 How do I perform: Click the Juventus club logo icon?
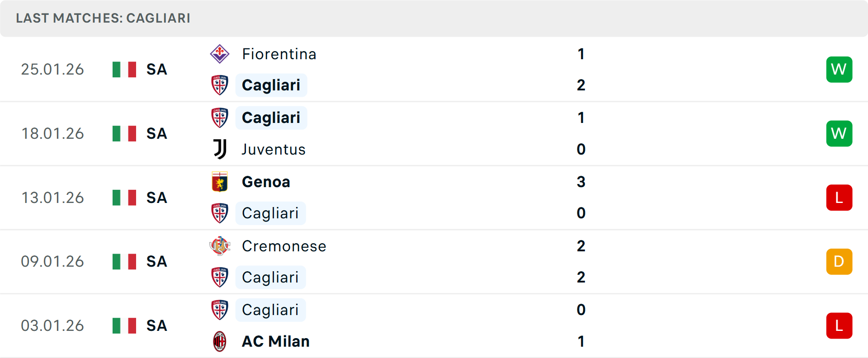pos(220,149)
